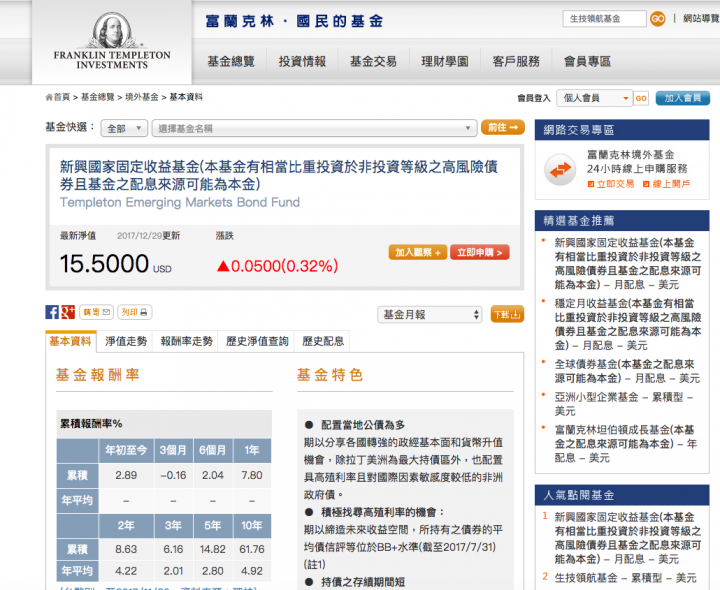This screenshot has width=720, height=590.
Task: Open the 全部 fund category dropdown
Action: 124,129
